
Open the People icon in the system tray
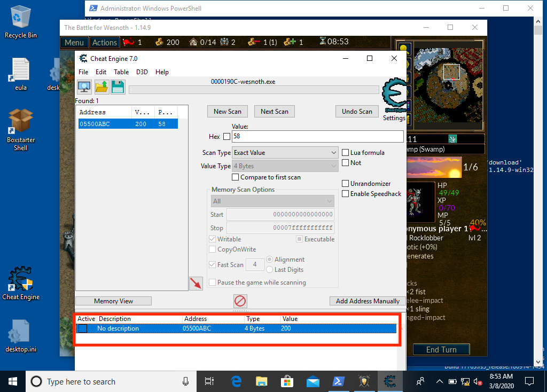pyautogui.click(x=420, y=381)
